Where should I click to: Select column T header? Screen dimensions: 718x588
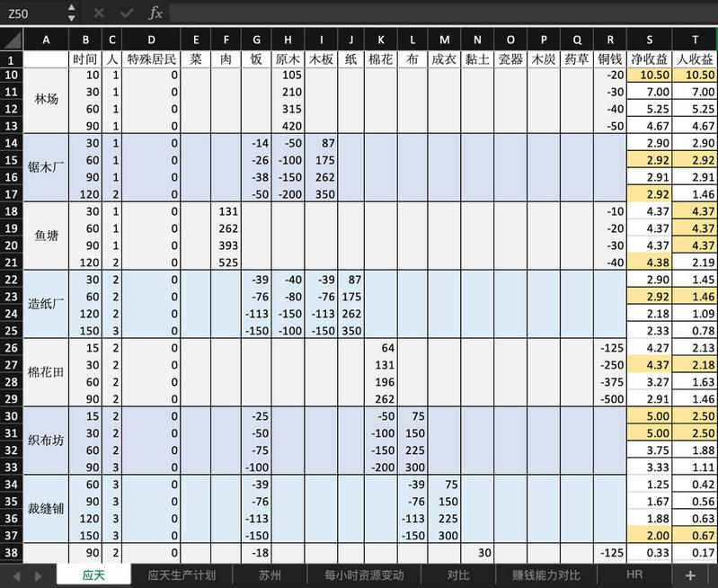(696, 40)
